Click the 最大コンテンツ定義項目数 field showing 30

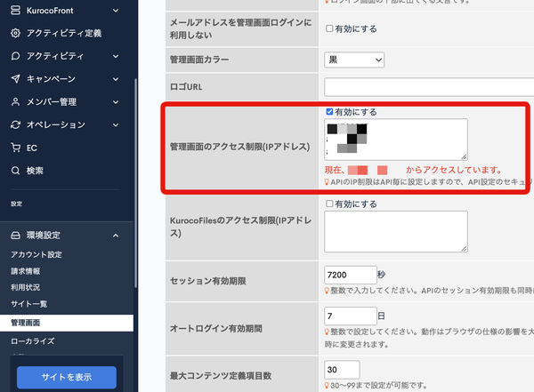(x=342, y=370)
